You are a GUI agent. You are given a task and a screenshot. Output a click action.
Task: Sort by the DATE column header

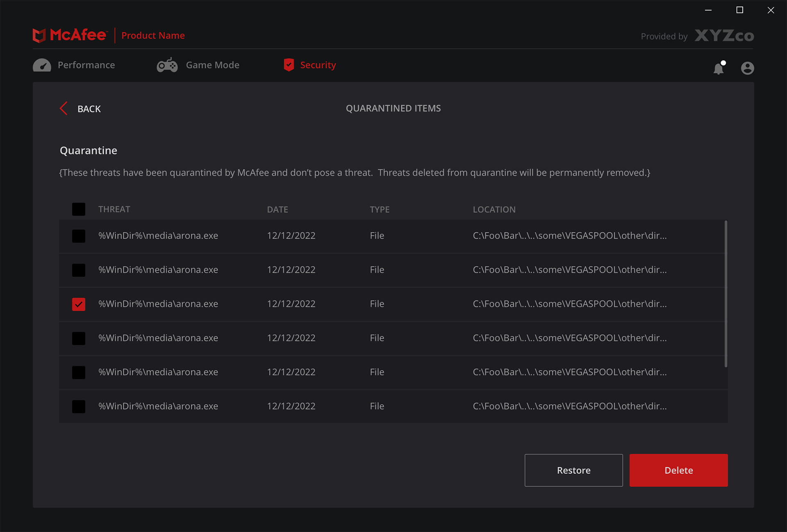coord(277,209)
